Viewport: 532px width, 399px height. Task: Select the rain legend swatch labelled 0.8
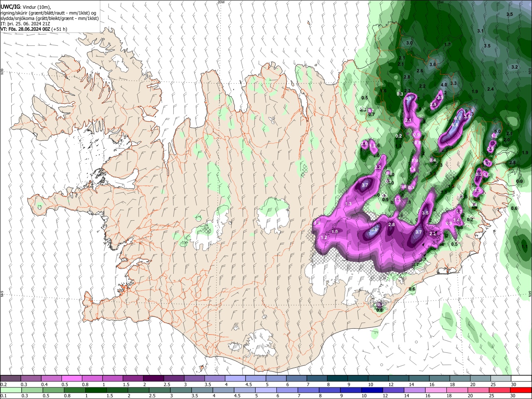coord(74,390)
